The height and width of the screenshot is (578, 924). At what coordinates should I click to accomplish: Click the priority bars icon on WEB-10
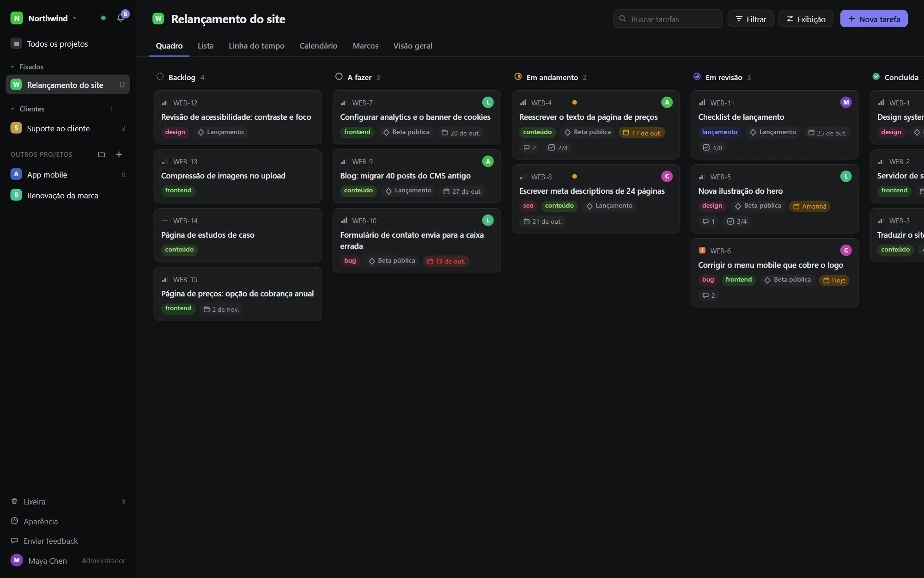(344, 221)
